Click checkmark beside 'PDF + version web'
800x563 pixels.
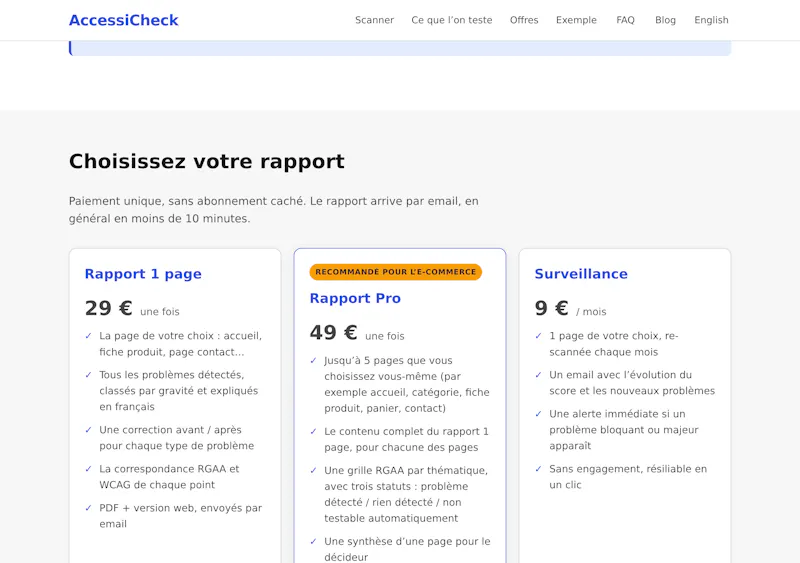pyautogui.click(x=88, y=508)
